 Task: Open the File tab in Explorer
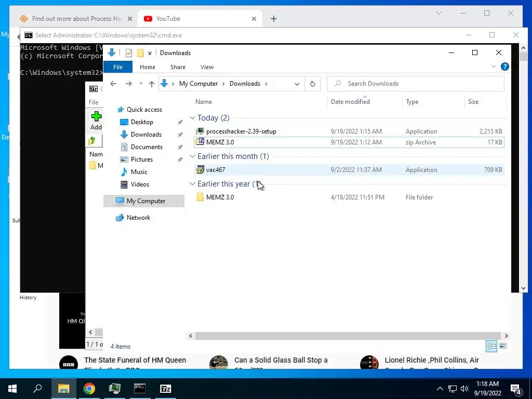118,67
